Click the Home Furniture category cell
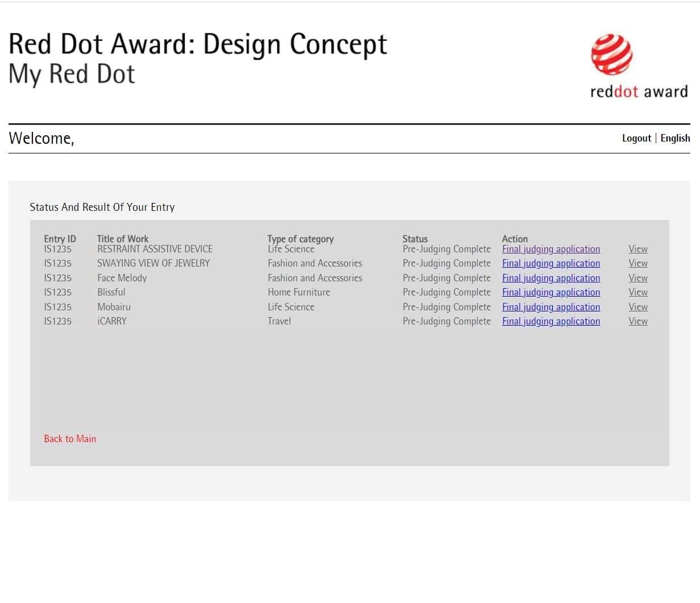700x603 pixels. (299, 292)
